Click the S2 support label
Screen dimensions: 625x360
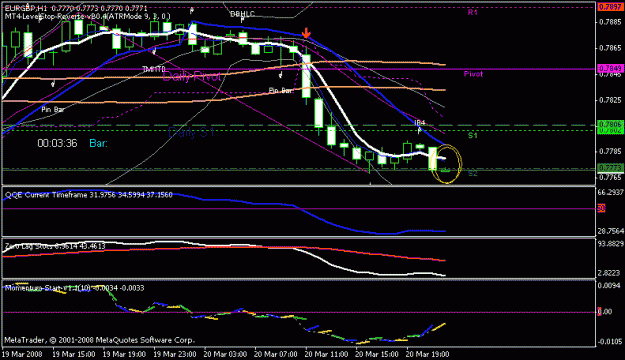(472, 174)
